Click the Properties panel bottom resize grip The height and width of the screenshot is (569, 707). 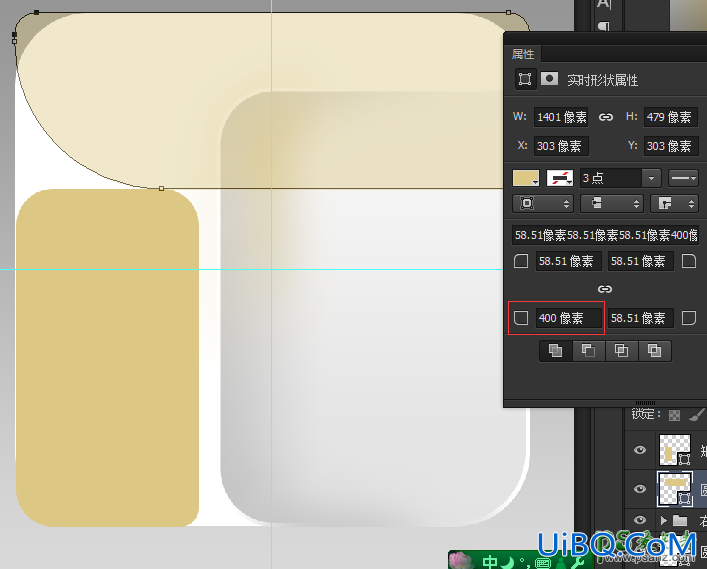[645, 403]
